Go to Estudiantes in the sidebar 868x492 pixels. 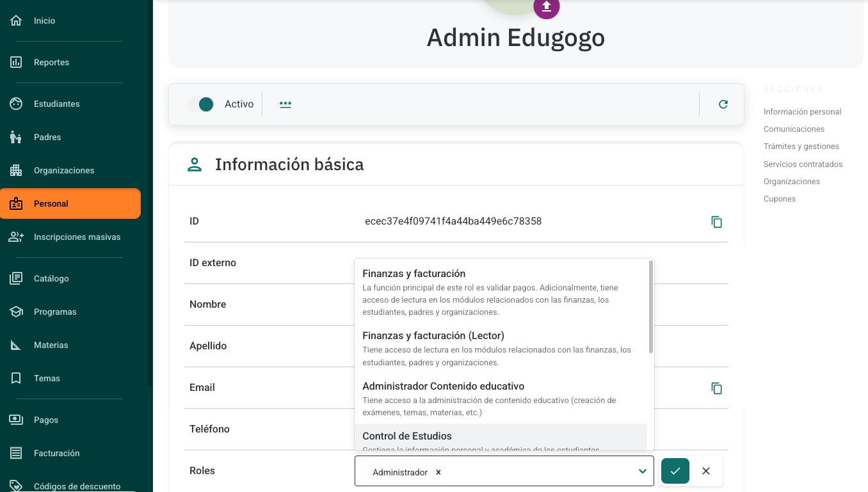(x=70, y=104)
